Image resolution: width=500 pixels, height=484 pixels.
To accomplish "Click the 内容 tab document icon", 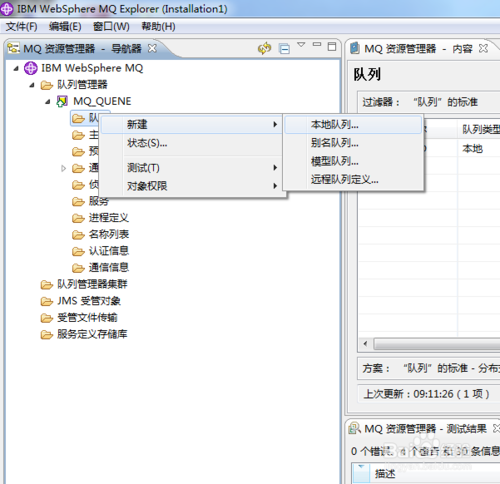I will point(355,48).
